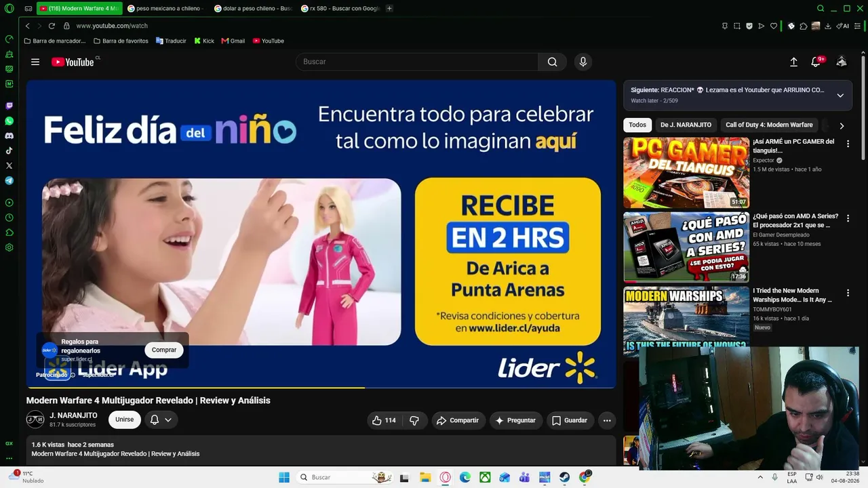This screenshot has height=488, width=868.
Task: Switch to the Modern Warfare 4 YouTube tab
Action: (79, 9)
